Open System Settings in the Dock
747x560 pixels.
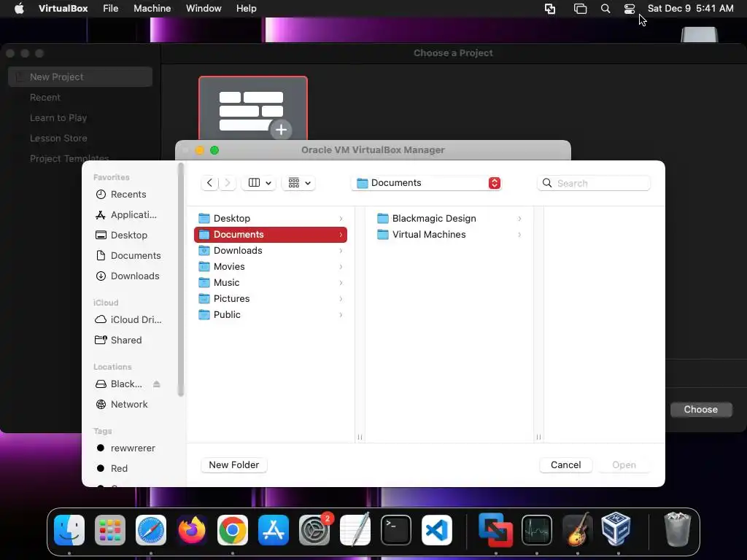[314, 530]
